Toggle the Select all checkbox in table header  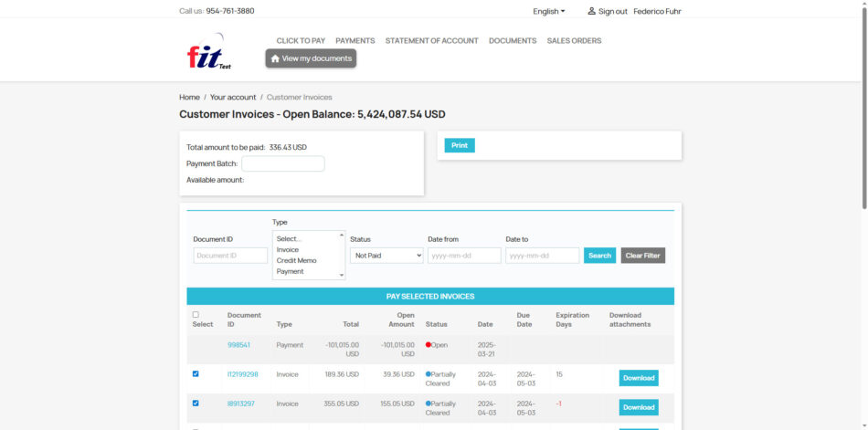tap(196, 315)
